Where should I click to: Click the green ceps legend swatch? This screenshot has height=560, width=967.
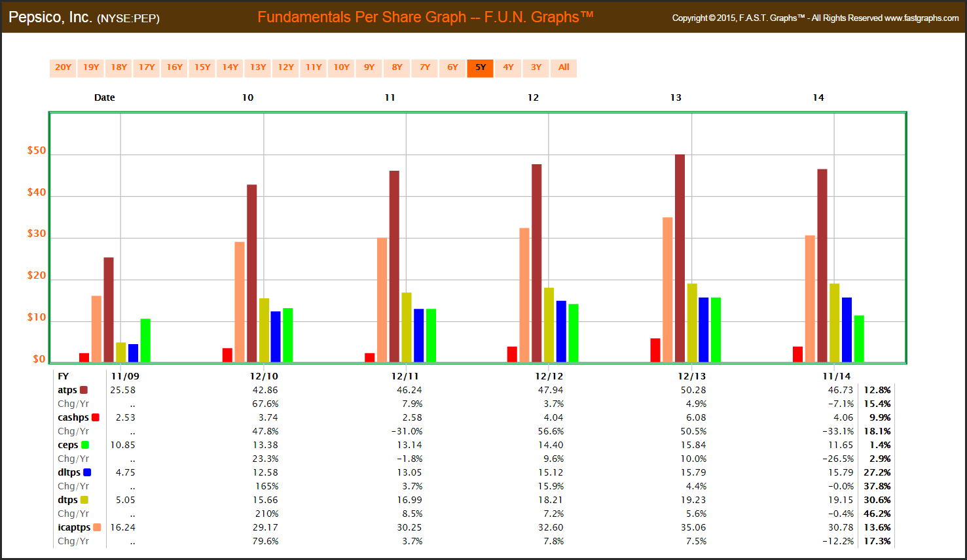[85, 445]
